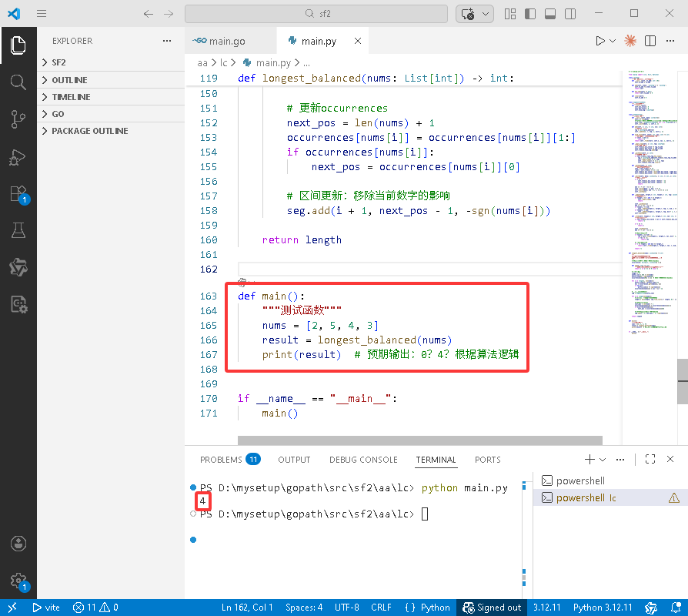688x616 pixels.
Task: Open Explorer Views and More Actions ellipsis
Action: click(167, 41)
